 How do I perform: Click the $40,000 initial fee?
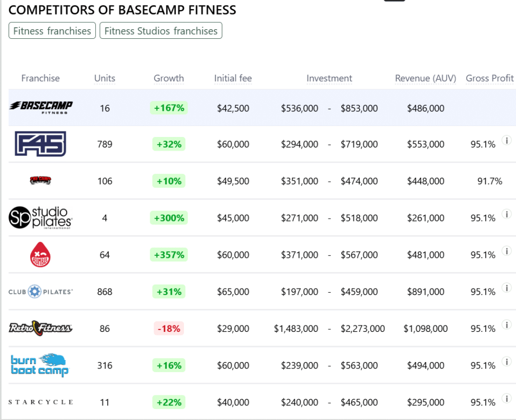click(233, 402)
